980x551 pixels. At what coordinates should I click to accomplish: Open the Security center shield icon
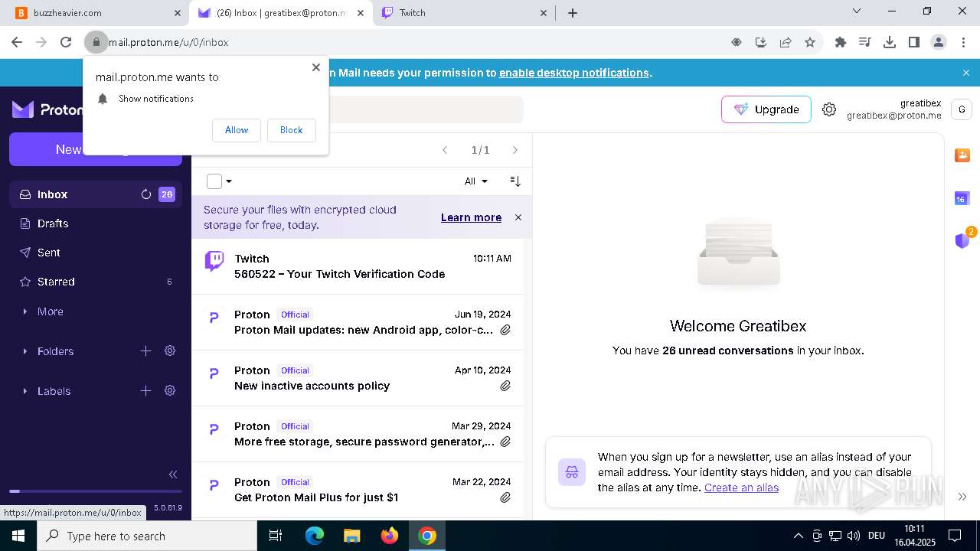(962, 240)
